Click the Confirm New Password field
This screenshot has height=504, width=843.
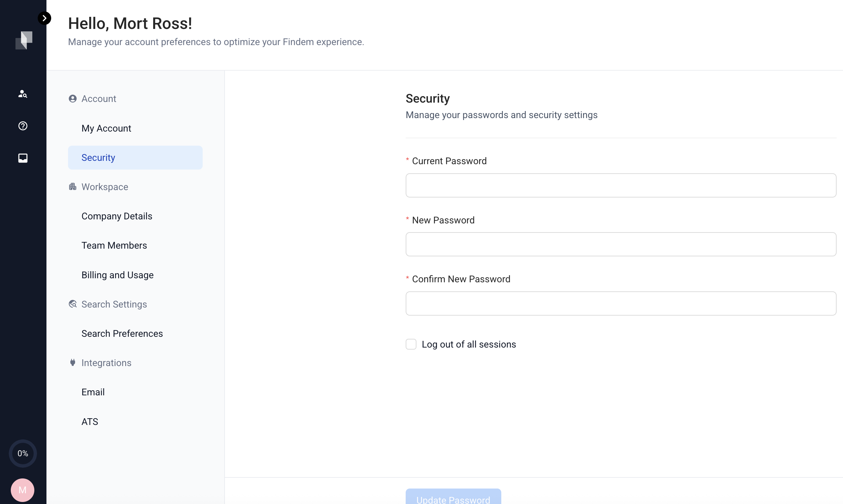click(620, 303)
